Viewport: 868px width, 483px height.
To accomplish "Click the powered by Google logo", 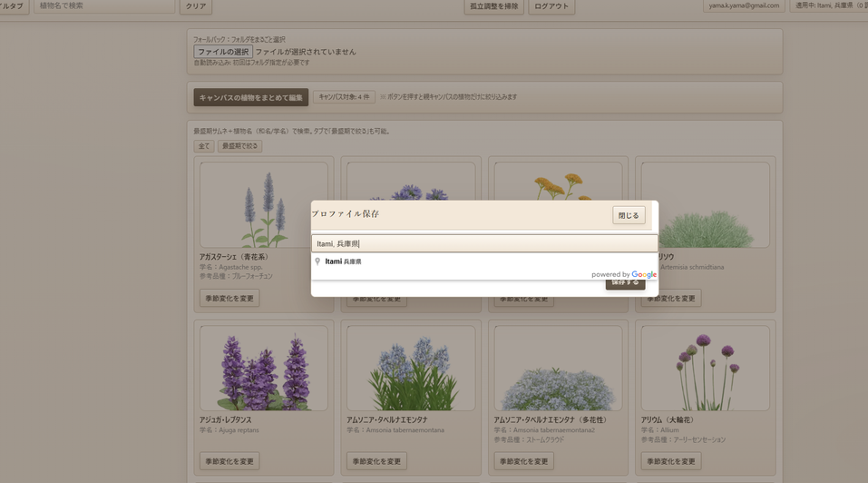I will pyautogui.click(x=624, y=274).
